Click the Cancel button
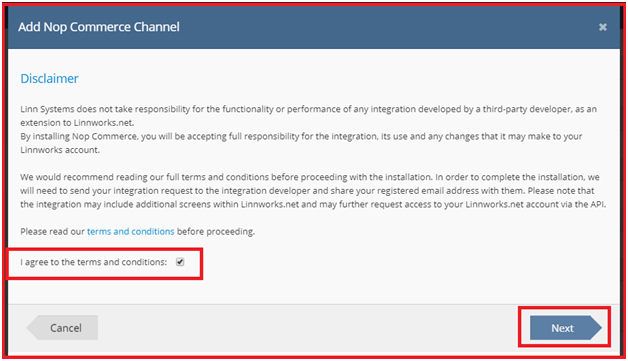Screen dimensions: 628x361 [62, 328]
